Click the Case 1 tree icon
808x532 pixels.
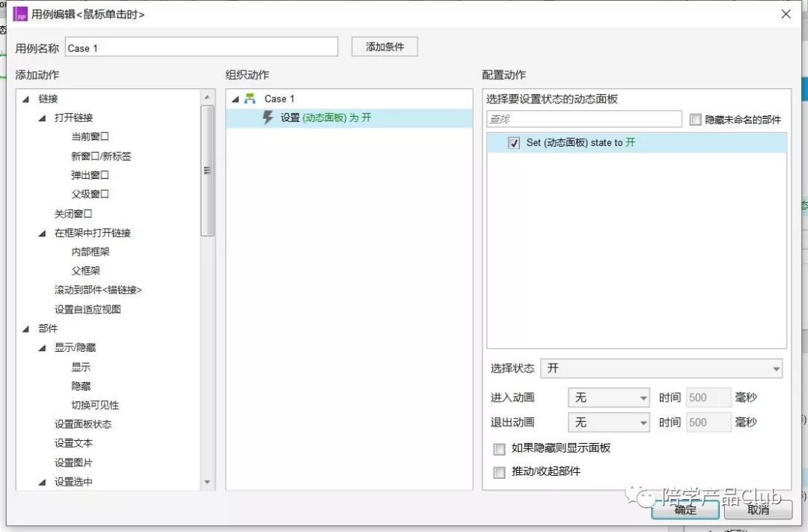pos(250,99)
